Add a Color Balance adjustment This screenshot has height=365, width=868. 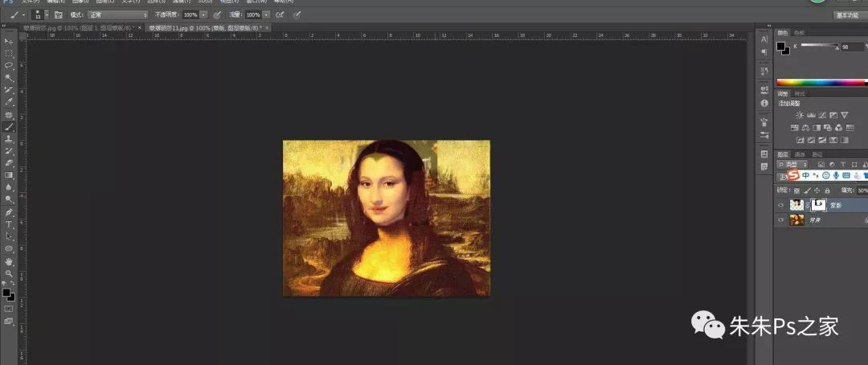pyautogui.click(x=805, y=128)
